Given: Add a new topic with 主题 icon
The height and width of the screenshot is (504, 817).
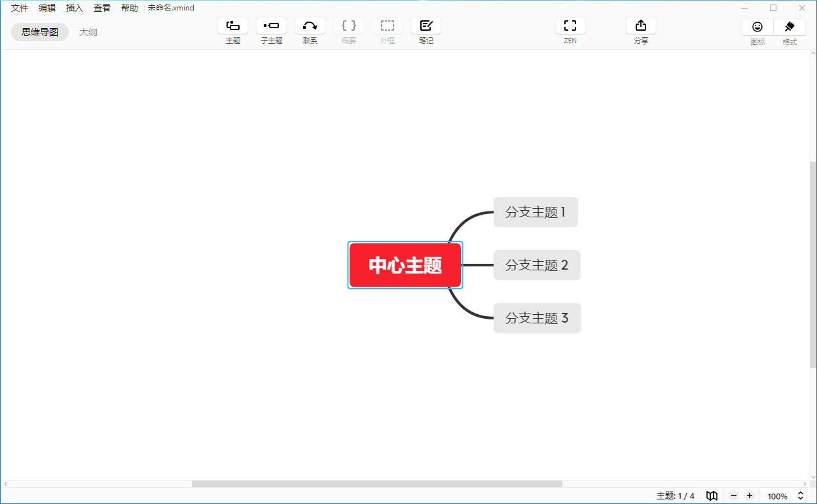Looking at the screenshot, I should click(232, 26).
